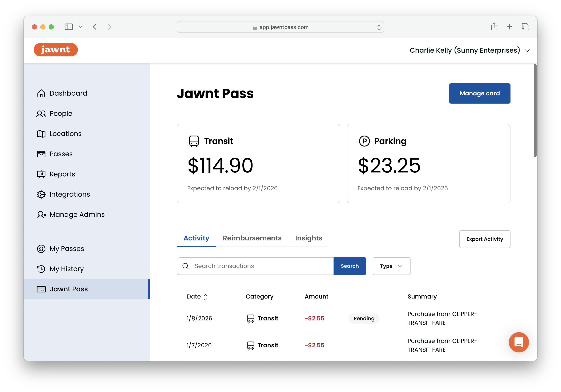Click the browser address bar
The height and width of the screenshot is (392, 561).
pyautogui.click(x=280, y=27)
